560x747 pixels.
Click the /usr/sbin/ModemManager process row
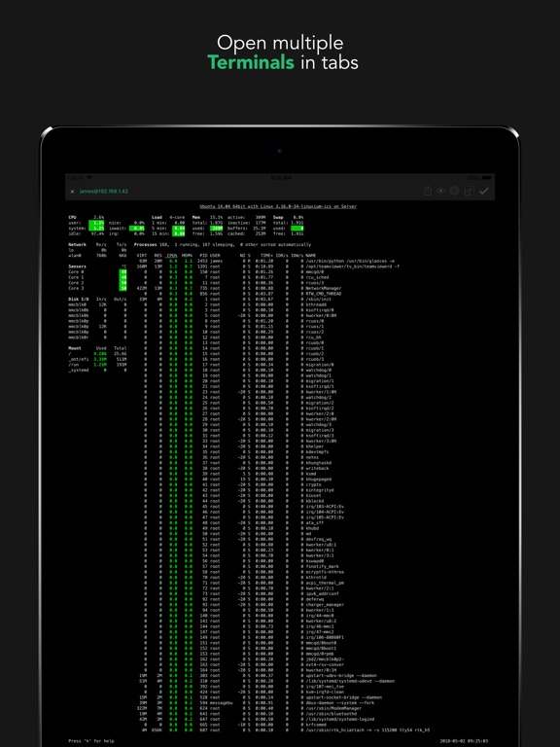tap(248, 708)
